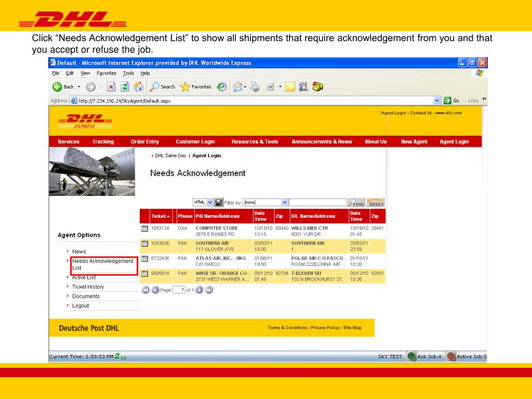Open the View menu
Viewport: 532px width, 399px height.
pos(85,73)
